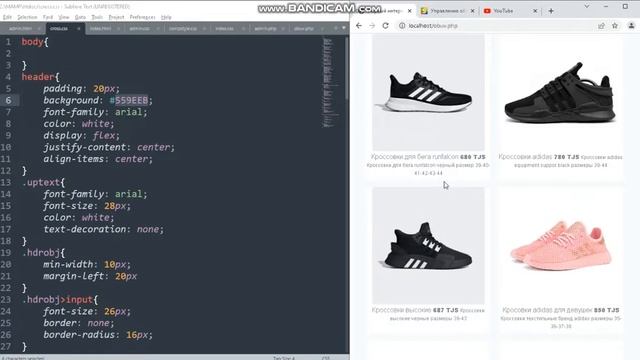Open the pink adidas sneaker image
Viewport: 640px width, 360px height.
point(560,245)
